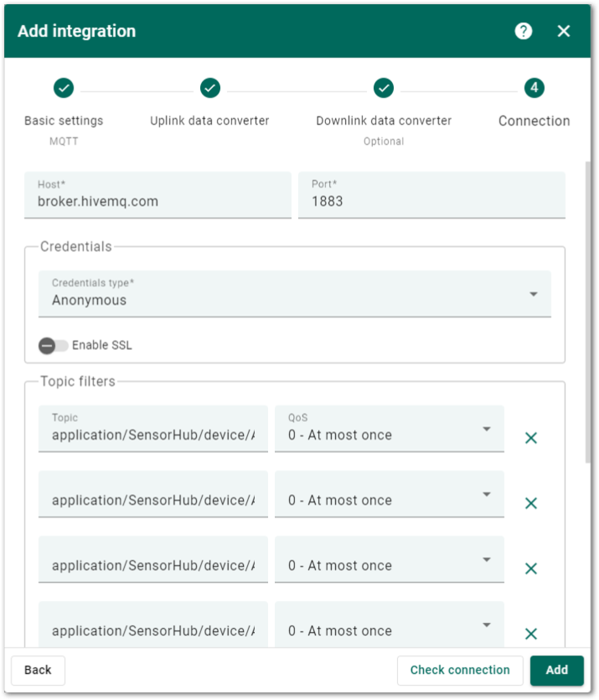Click the Add button
This screenshot has width=599, height=700.
point(556,670)
